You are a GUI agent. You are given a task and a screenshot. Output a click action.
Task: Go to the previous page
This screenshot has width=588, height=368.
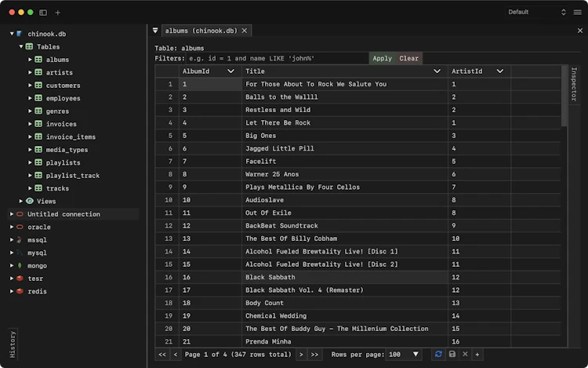(176, 354)
